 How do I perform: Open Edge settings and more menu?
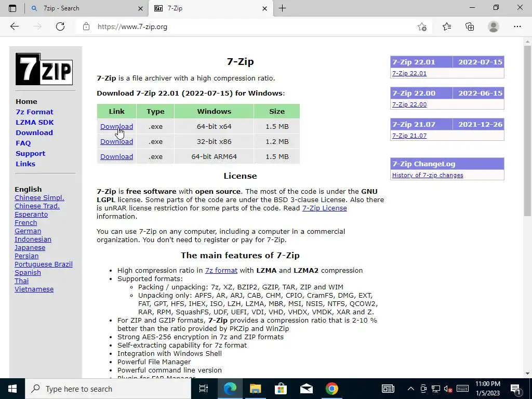coord(517,26)
